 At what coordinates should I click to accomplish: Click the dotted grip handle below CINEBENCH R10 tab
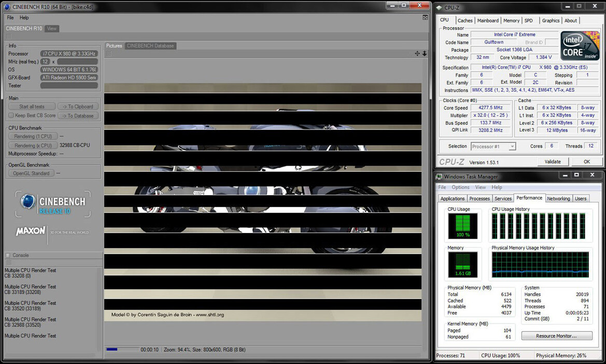(x=8, y=37)
